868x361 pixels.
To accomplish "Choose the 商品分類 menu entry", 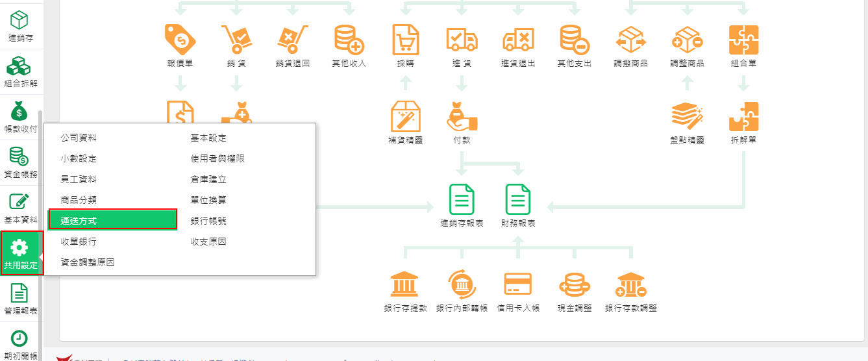I will click(79, 200).
